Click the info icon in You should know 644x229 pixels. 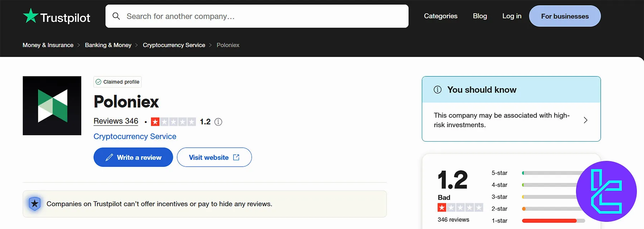(x=438, y=90)
